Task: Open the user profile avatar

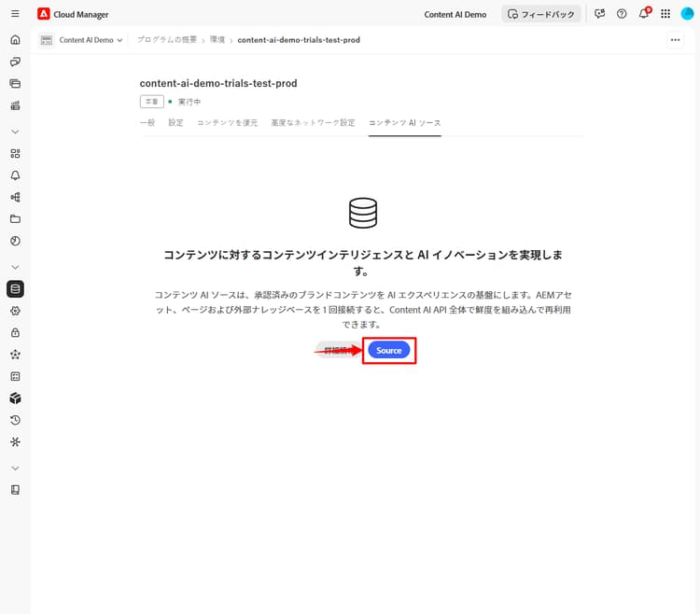Action: tap(687, 14)
